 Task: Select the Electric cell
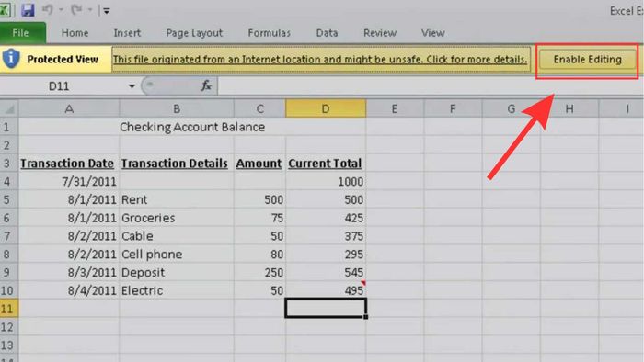(x=177, y=290)
